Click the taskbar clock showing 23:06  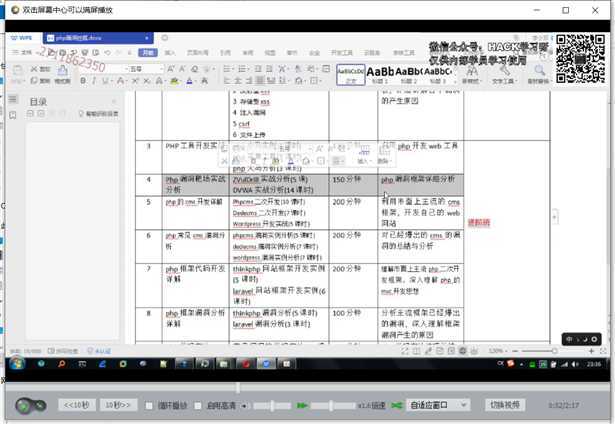pos(593,364)
